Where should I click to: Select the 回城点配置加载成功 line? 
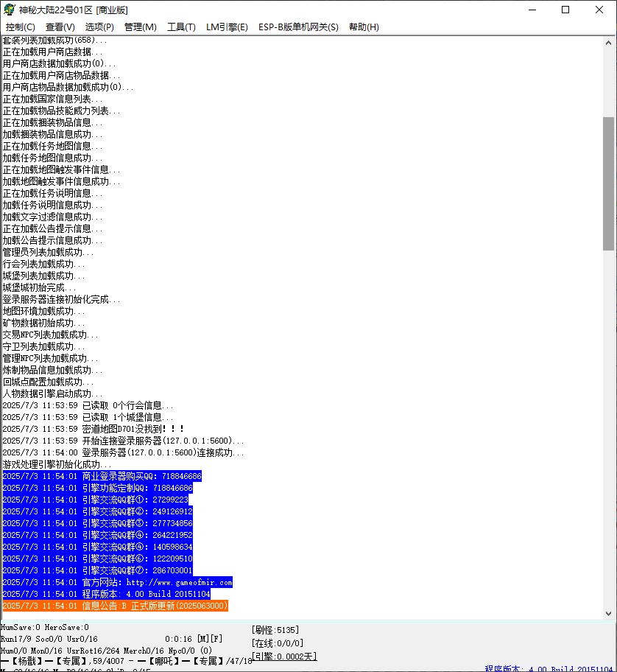(x=48, y=382)
